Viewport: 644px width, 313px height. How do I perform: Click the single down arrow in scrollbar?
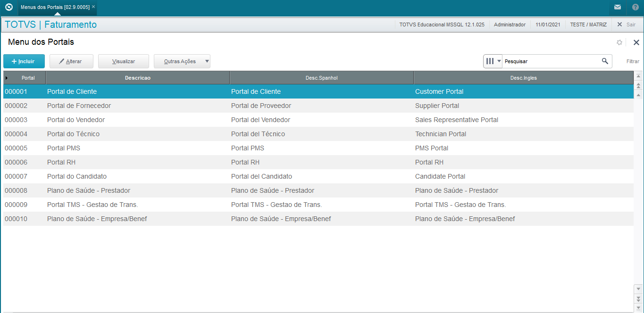click(x=639, y=288)
